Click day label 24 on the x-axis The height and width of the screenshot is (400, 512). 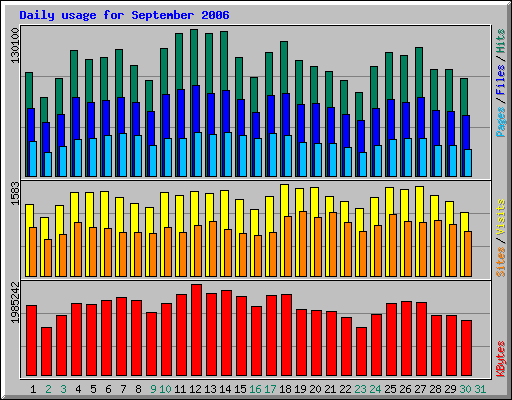[x=375, y=389]
